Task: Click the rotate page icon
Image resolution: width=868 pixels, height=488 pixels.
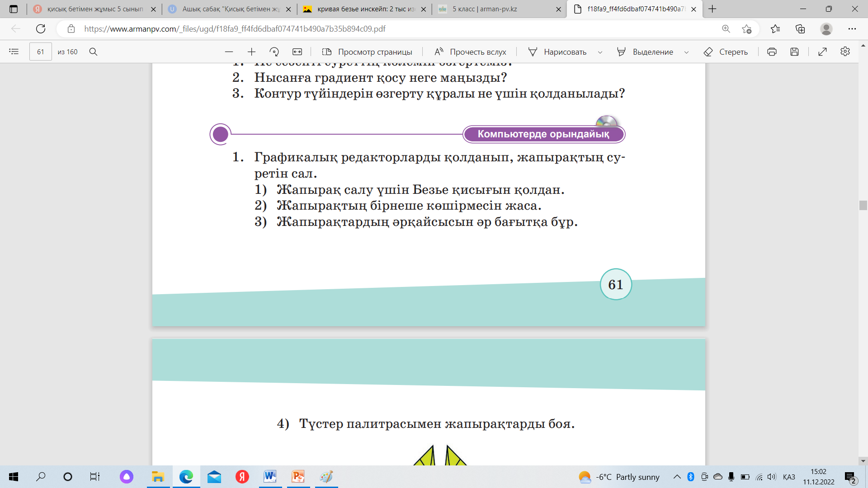Action: (274, 52)
